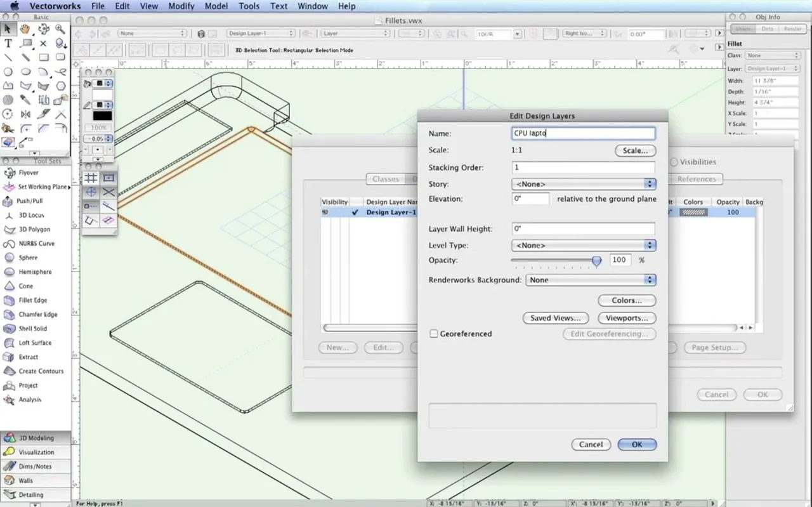Click the Layer Wall Height field
This screenshot has height=507, width=812.
(583, 228)
